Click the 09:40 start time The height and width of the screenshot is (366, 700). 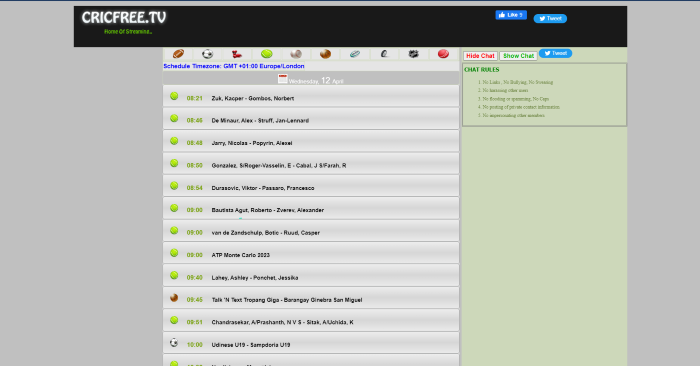click(x=195, y=278)
